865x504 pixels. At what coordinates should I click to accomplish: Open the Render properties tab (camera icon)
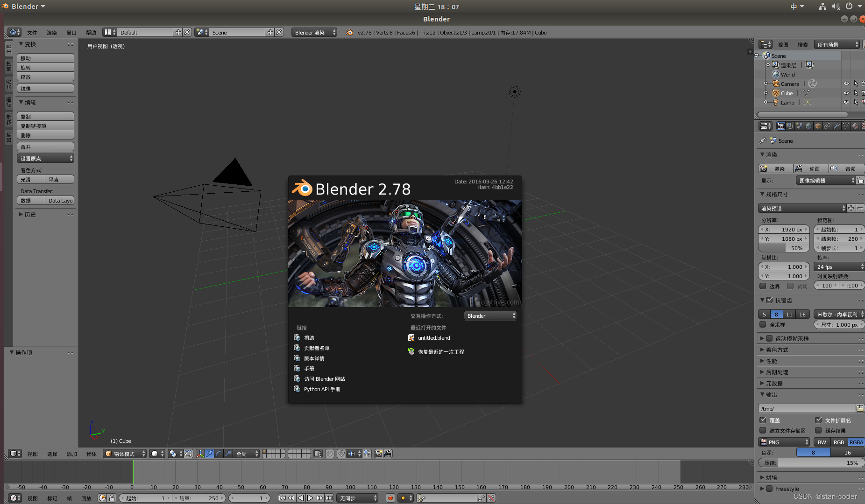[780, 126]
